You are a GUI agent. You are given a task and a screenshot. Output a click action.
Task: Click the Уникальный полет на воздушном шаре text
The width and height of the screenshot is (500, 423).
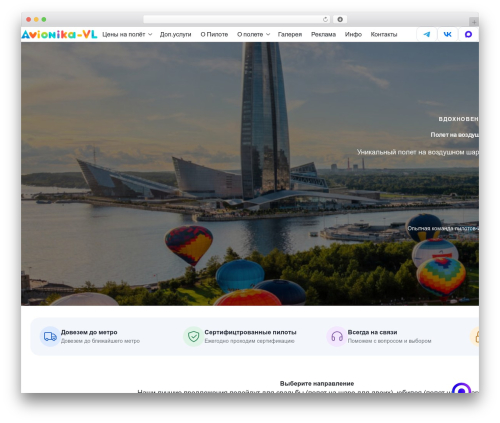pos(418,152)
